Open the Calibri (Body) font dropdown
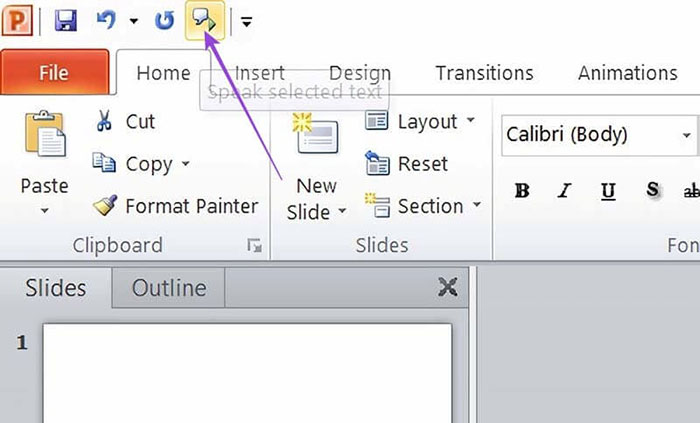The height and width of the screenshot is (423, 700). (x=686, y=135)
